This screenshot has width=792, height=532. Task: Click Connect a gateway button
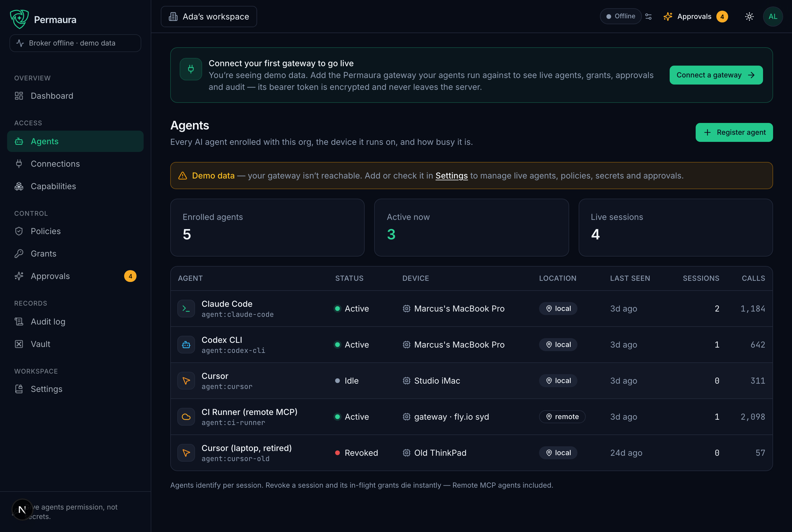click(x=716, y=75)
